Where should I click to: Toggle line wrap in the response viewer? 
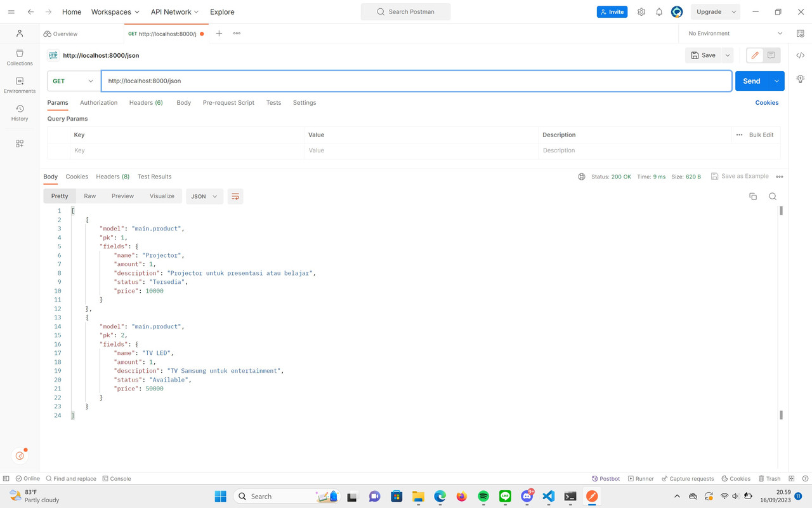click(235, 197)
